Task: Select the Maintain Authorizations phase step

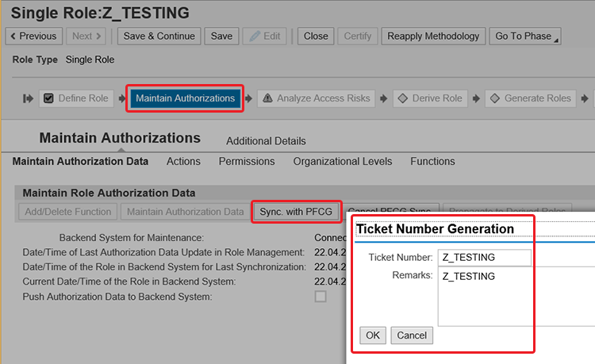Action: tap(185, 98)
